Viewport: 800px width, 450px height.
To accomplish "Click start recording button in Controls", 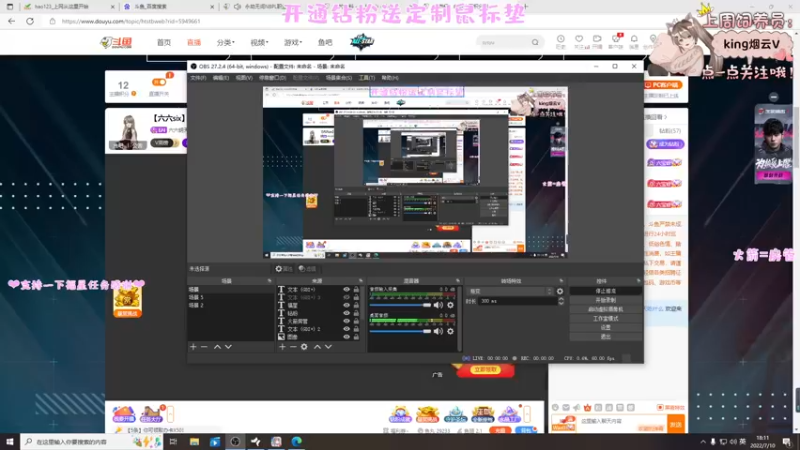I will 606,300.
